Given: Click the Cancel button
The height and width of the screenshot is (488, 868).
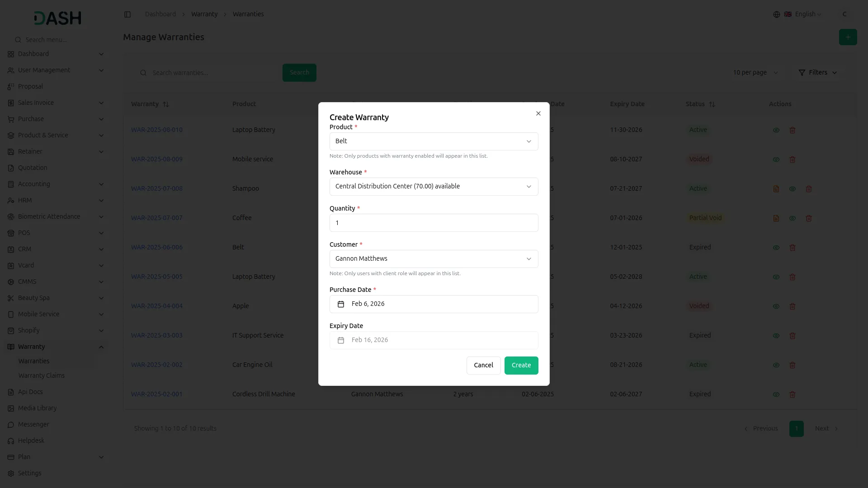Looking at the screenshot, I should 483,365.
